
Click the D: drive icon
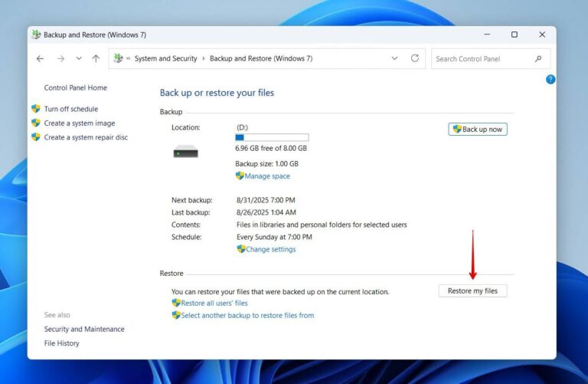(185, 152)
